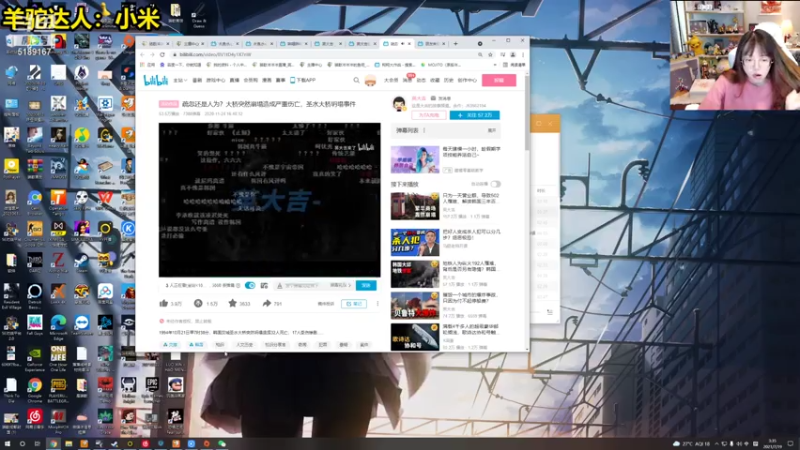
Task: Open the Counter-Strike desktop shortcut
Action: point(35,231)
